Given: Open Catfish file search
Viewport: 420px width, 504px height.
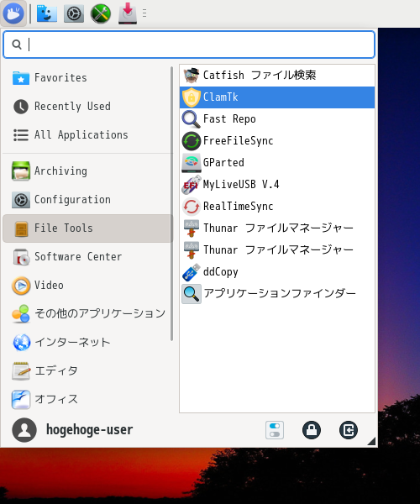Looking at the screenshot, I should pyautogui.click(x=277, y=76).
